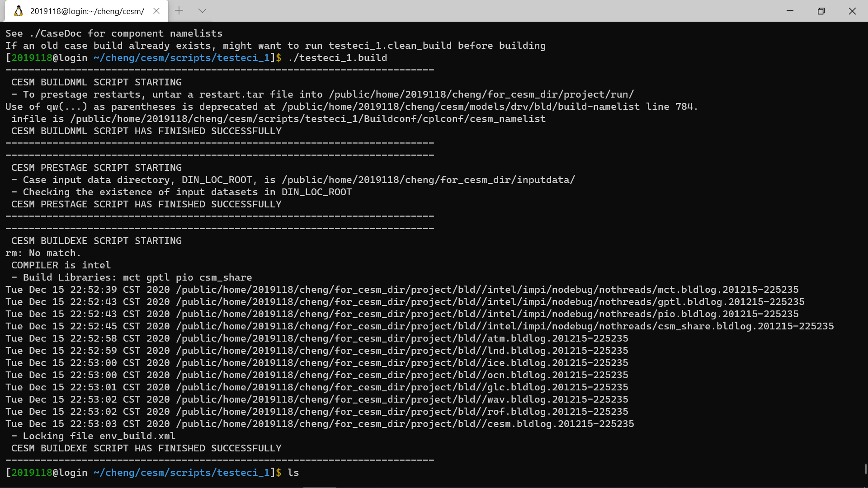
Task: Click 'CESM BUILDNML SCRIPT STARTING' line
Action: [96, 82]
